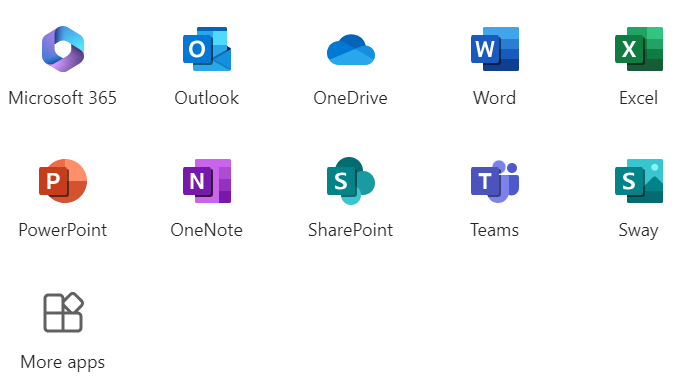This screenshot has width=685, height=382.
Task: Select the 'Teams' text label
Action: [495, 230]
